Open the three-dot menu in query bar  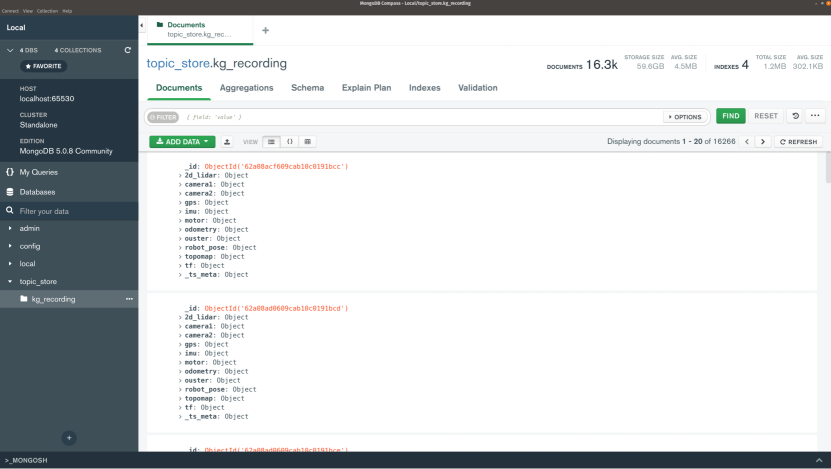(815, 116)
